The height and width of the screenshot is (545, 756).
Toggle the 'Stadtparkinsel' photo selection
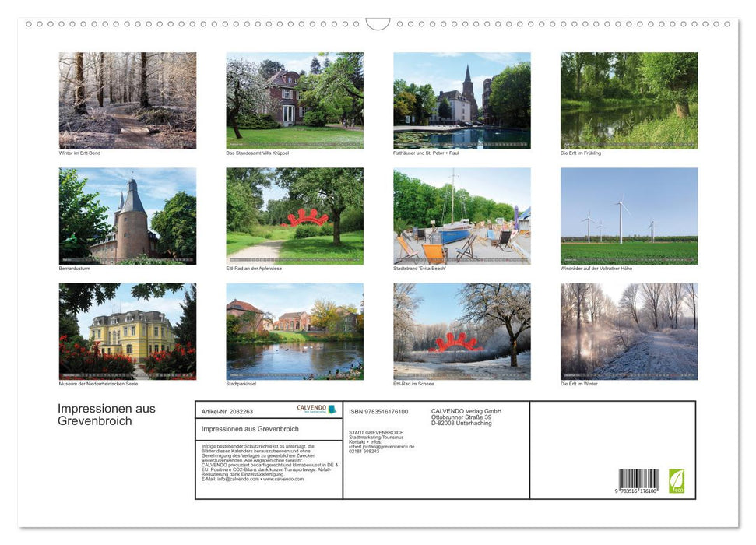click(294, 332)
